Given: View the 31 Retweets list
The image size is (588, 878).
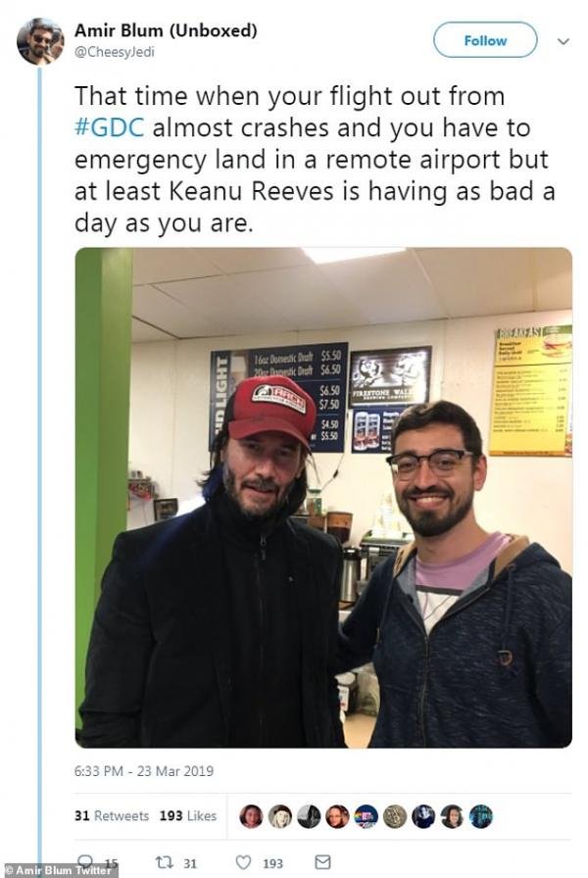Looking at the screenshot, I should [112, 816].
